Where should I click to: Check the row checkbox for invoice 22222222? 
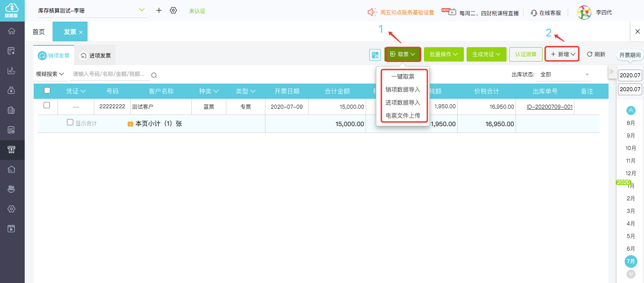(x=47, y=106)
